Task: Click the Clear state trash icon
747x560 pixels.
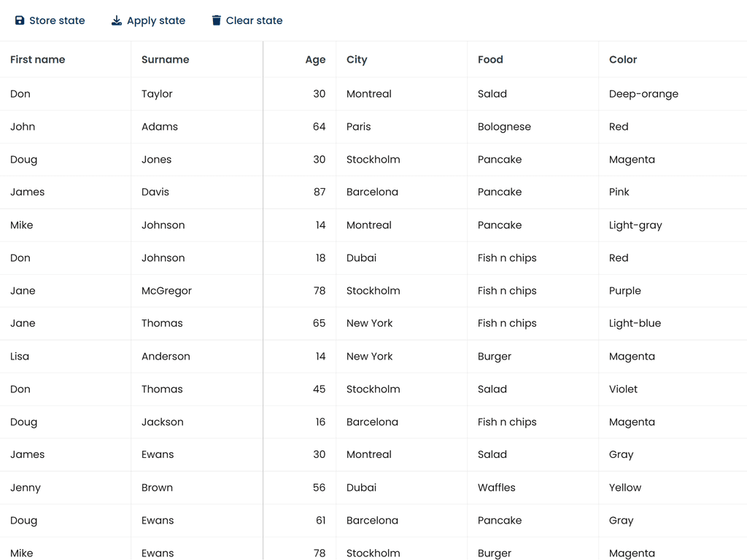Action: tap(216, 20)
